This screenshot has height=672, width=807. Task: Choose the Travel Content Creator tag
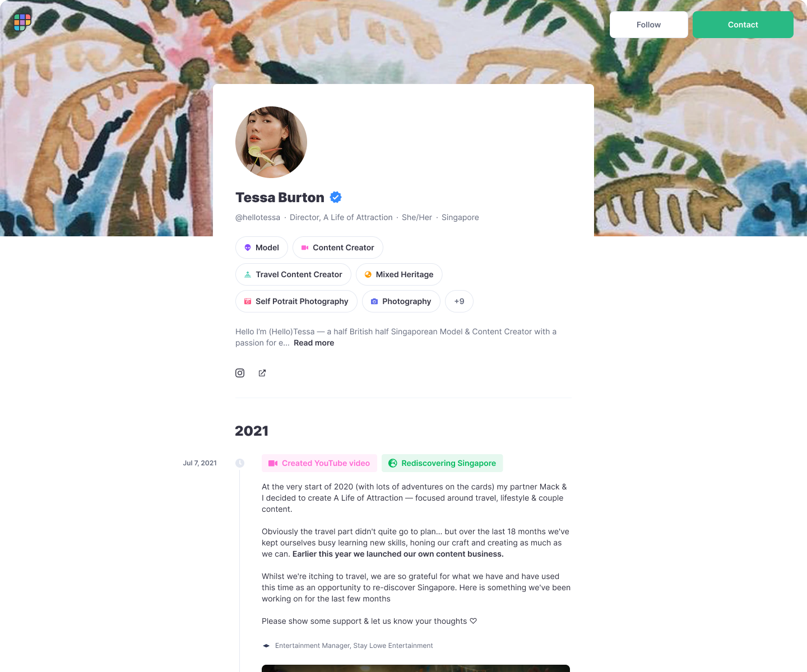293,274
